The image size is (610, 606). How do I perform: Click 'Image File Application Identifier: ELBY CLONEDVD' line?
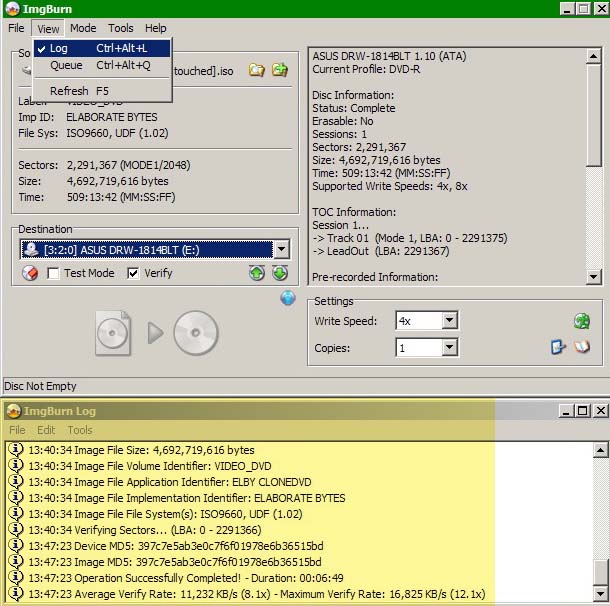[x=170, y=482]
